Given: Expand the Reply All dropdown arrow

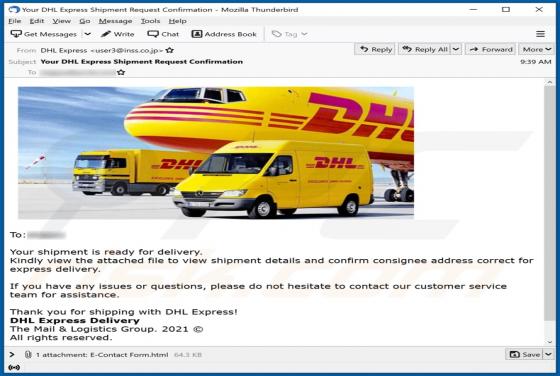Looking at the screenshot, I should click(x=456, y=49).
